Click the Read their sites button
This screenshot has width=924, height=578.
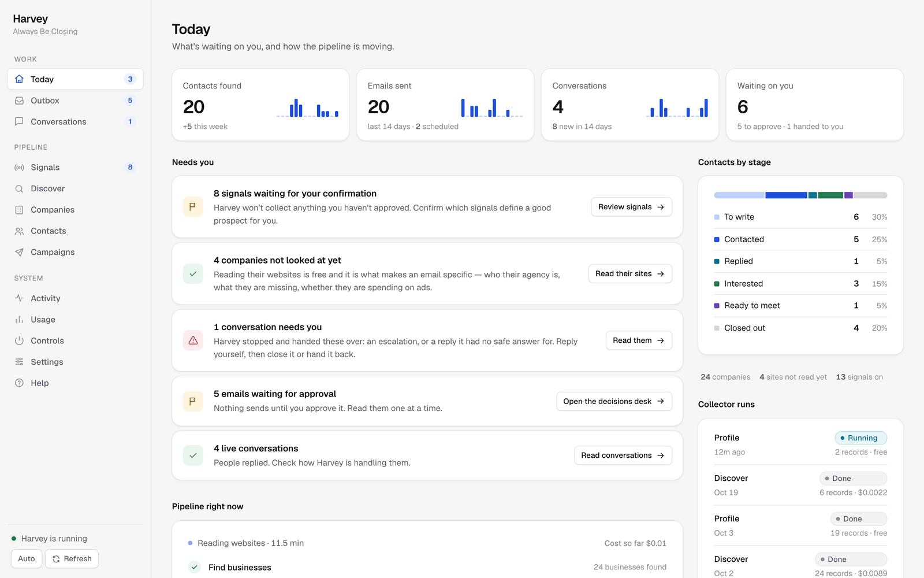[630, 273]
